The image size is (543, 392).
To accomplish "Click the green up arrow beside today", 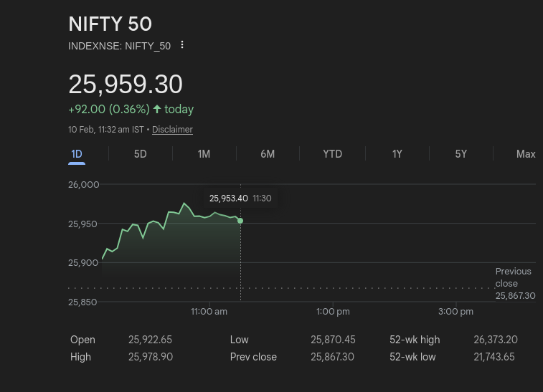I will (157, 109).
